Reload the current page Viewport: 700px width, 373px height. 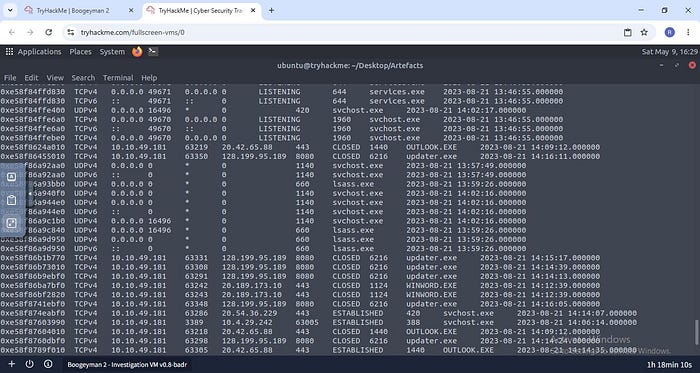49,32
